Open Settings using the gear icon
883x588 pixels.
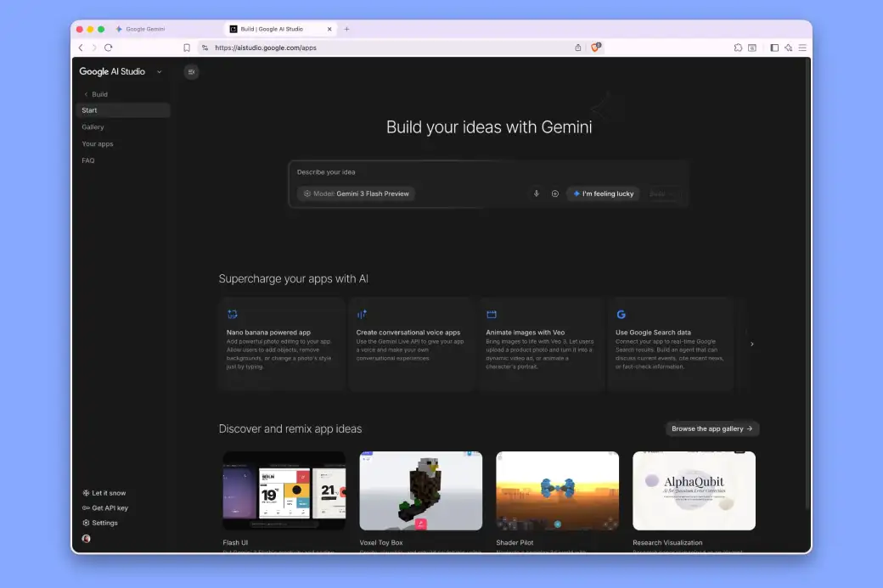click(86, 523)
